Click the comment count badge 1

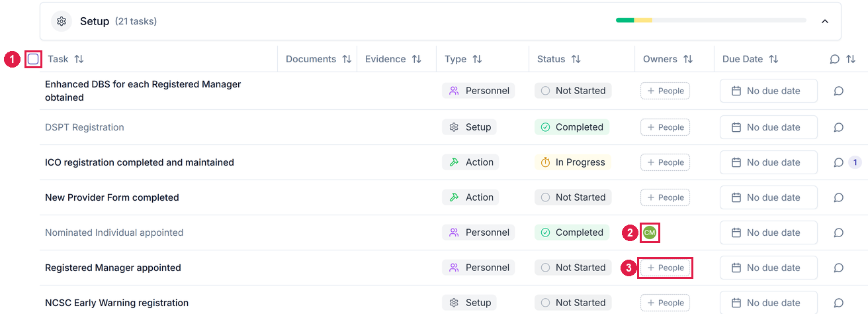(855, 162)
